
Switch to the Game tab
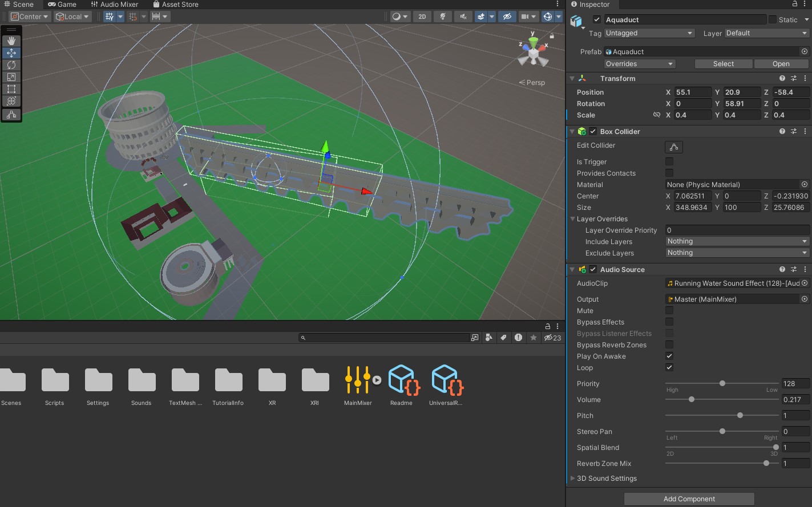click(x=62, y=5)
